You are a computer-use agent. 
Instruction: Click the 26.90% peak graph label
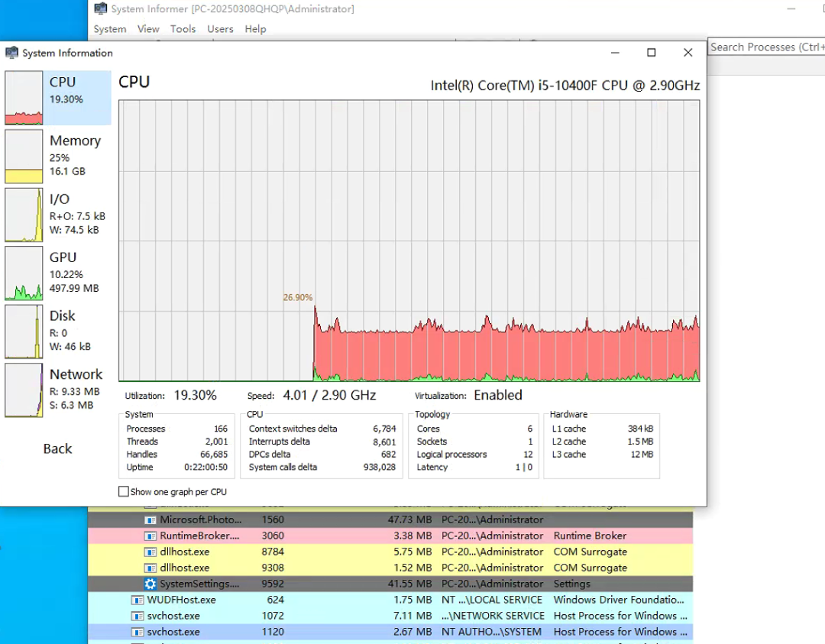click(298, 297)
